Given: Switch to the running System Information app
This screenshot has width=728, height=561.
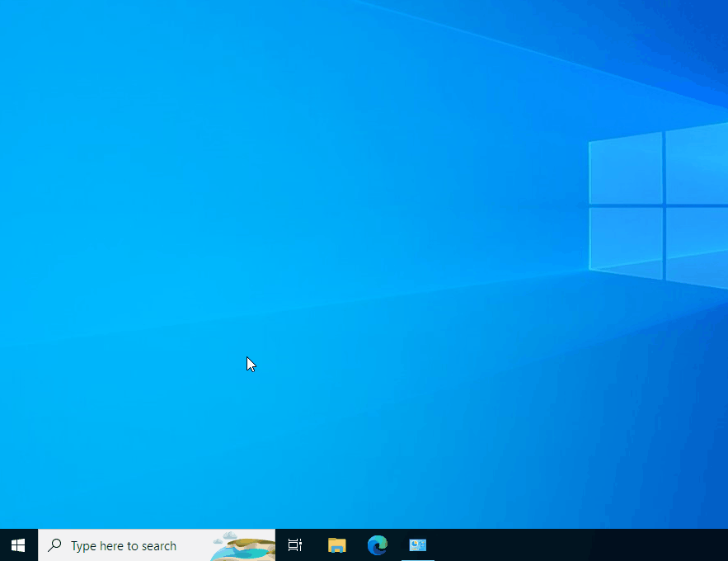Looking at the screenshot, I should point(417,544).
